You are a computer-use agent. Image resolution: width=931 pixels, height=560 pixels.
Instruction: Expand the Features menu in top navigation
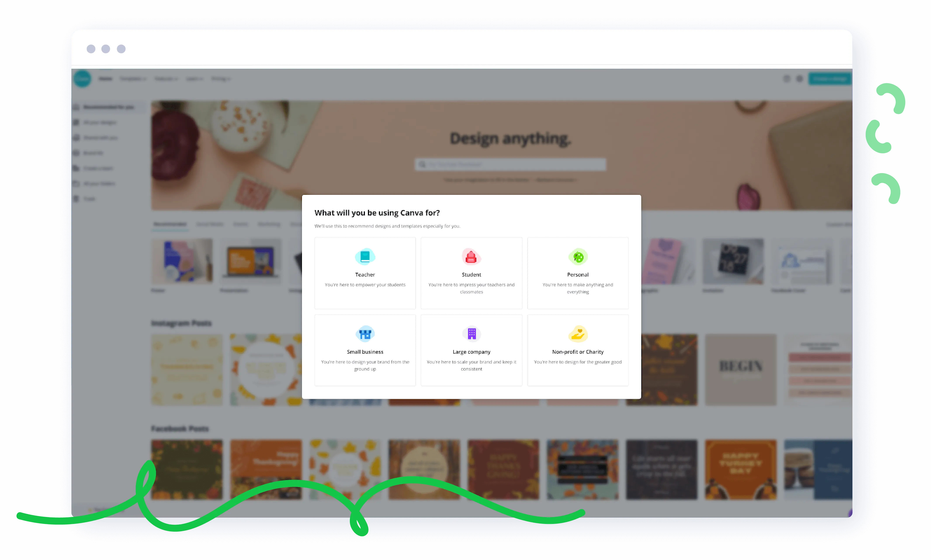point(166,78)
